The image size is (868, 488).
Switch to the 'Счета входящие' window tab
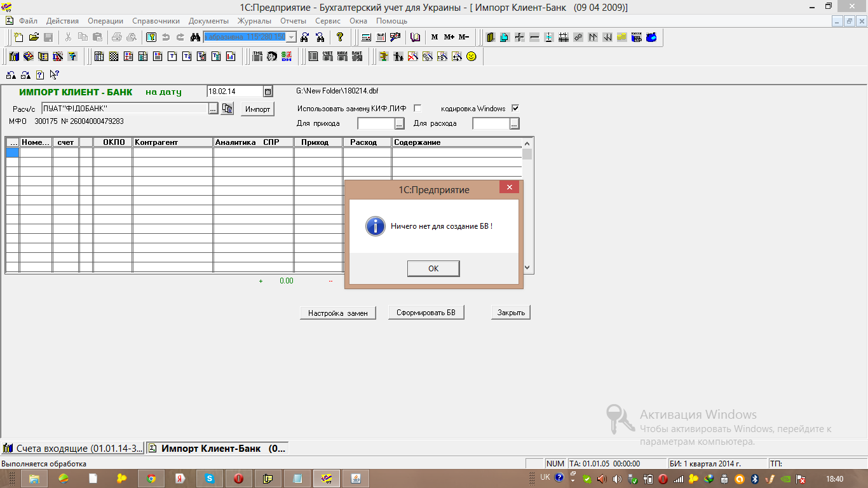click(72, 448)
